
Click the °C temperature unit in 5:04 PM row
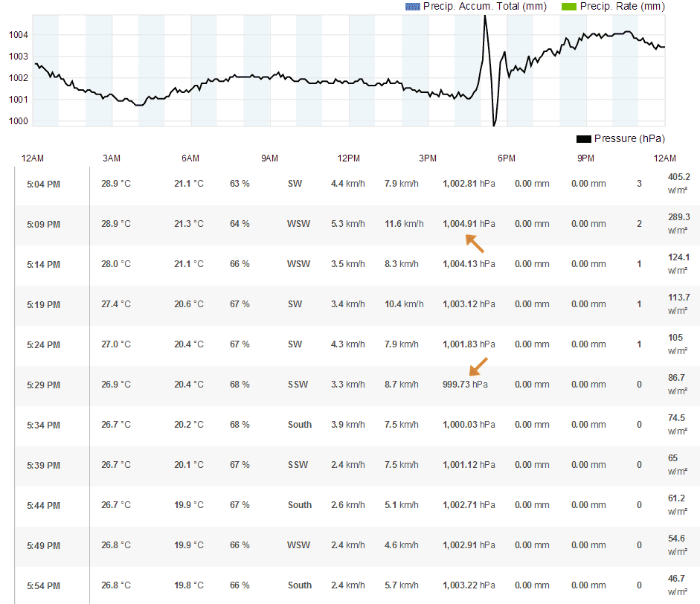point(125,184)
